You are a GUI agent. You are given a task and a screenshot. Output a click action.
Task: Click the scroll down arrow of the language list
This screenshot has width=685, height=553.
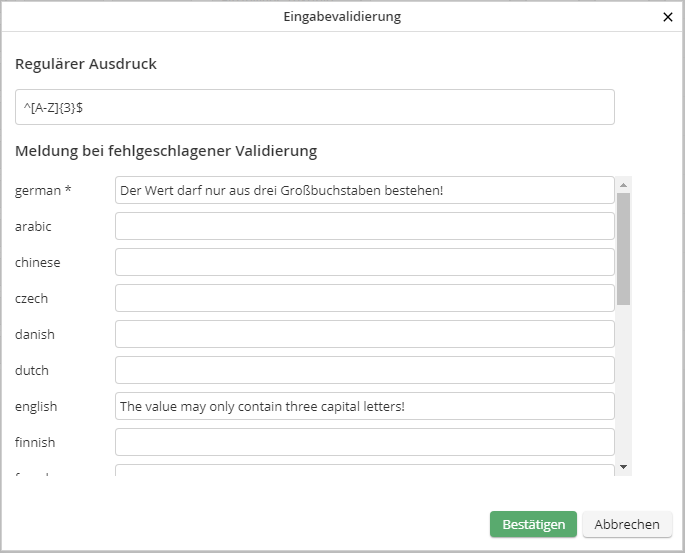[x=623, y=466]
